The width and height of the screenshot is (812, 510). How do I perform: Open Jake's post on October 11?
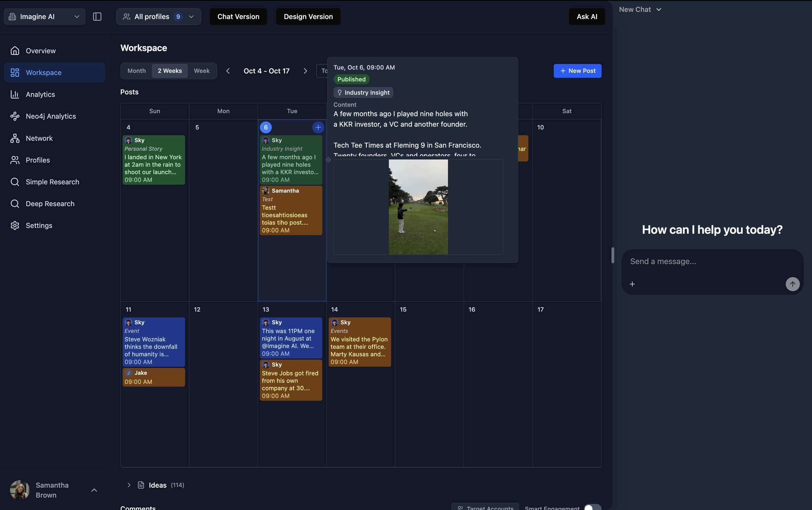[x=154, y=377]
